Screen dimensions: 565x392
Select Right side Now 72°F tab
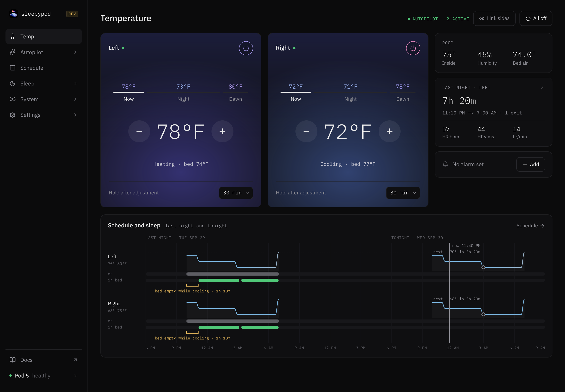pos(296,93)
